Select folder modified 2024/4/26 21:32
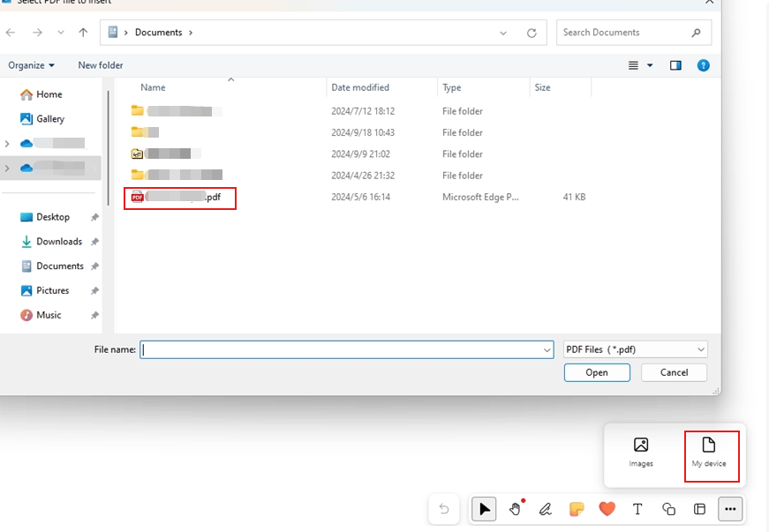The width and height of the screenshot is (769, 532). pos(358,176)
